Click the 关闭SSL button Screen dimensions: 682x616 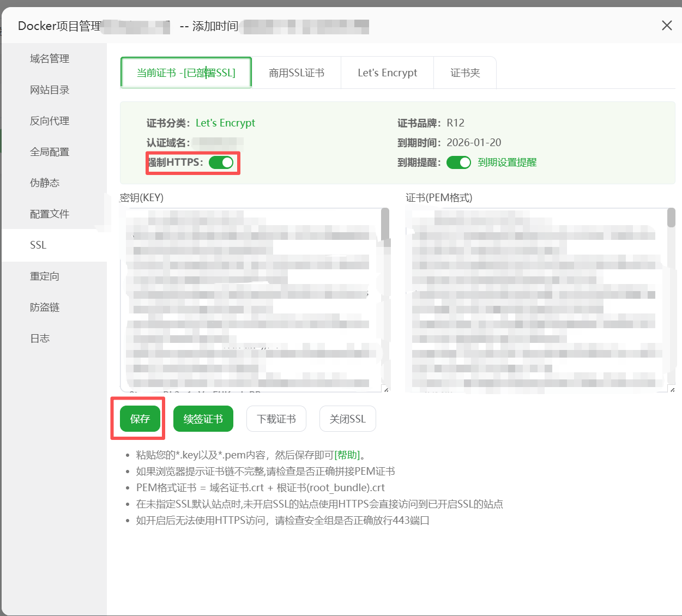tap(348, 419)
